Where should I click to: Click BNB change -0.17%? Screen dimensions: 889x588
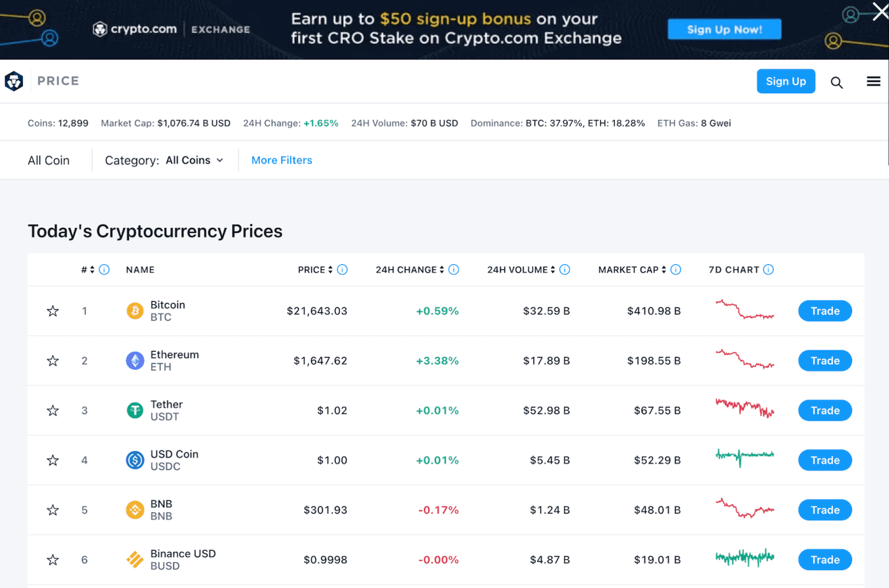point(438,510)
